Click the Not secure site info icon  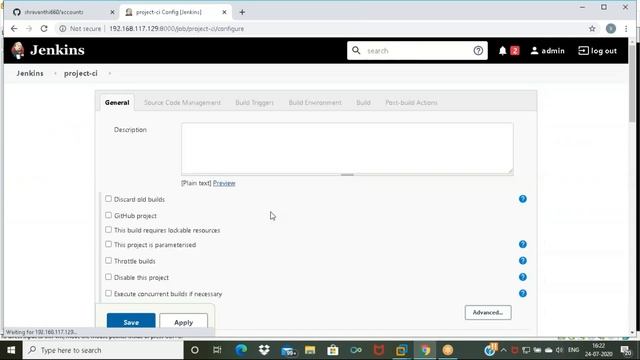(x=62, y=29)
